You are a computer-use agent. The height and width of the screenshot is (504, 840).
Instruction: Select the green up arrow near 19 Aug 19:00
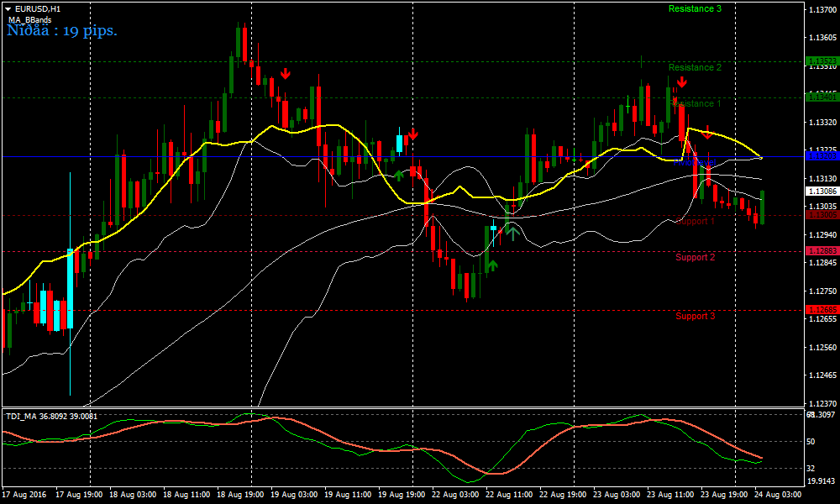(399, 174)
